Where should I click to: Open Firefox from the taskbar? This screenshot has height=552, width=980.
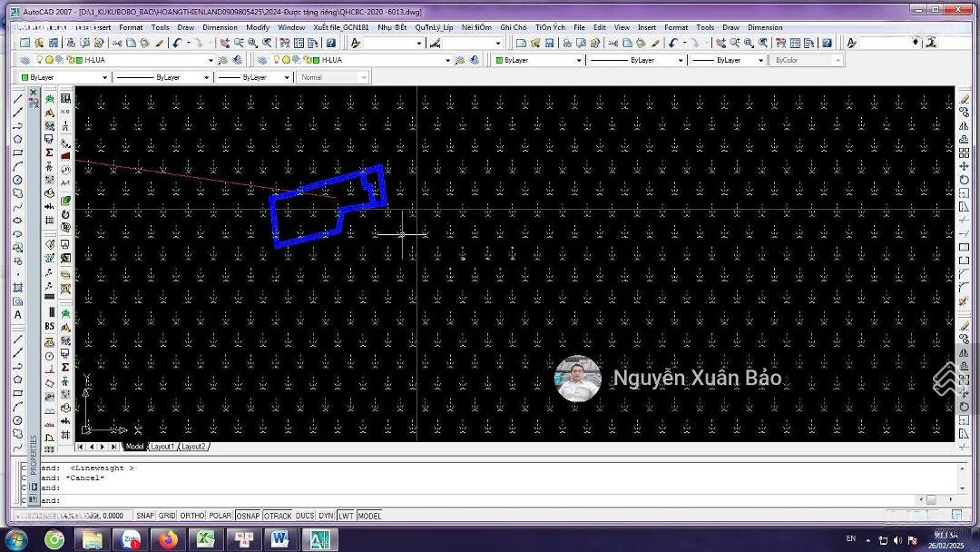(168, 539)
